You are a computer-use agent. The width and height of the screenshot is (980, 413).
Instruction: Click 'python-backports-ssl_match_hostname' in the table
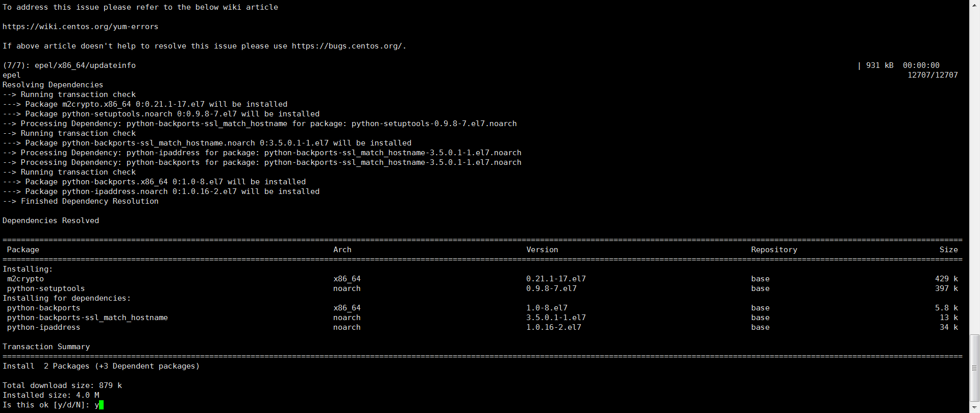(87, 318)
